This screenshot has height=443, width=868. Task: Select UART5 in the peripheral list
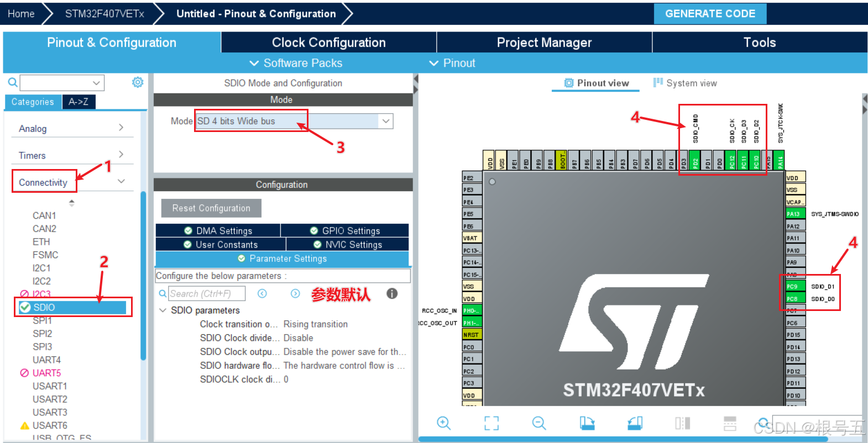point(46,373)
